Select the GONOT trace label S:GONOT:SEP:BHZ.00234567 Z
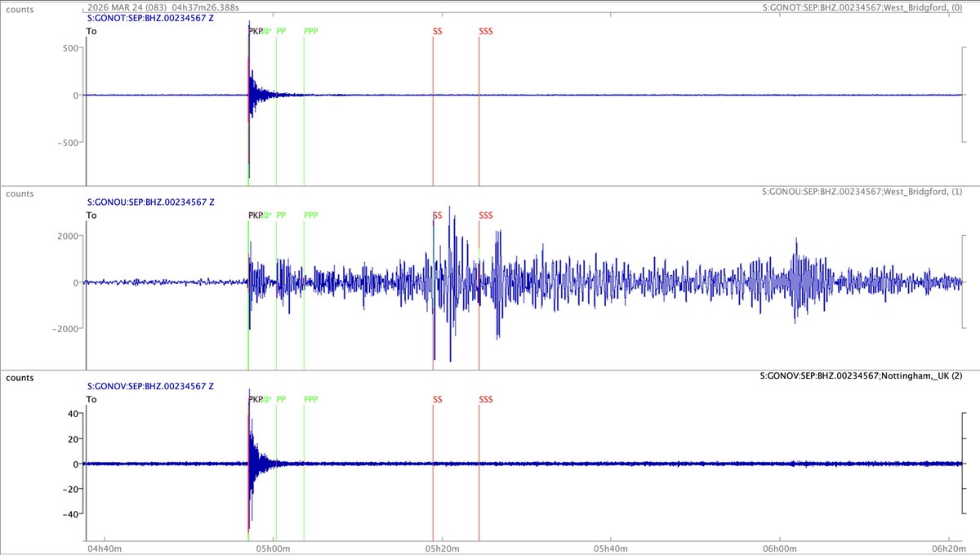The height and width of the screenshot is (555, 980). 150,16
